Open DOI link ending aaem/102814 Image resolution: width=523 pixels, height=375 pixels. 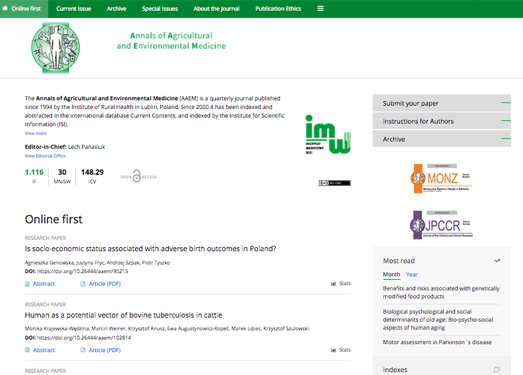click(x=84, y=338)
